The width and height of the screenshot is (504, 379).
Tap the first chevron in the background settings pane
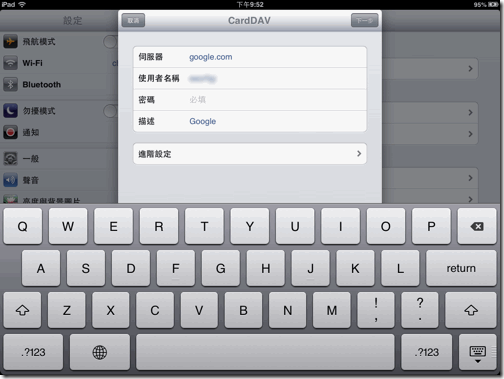point(470,69)
